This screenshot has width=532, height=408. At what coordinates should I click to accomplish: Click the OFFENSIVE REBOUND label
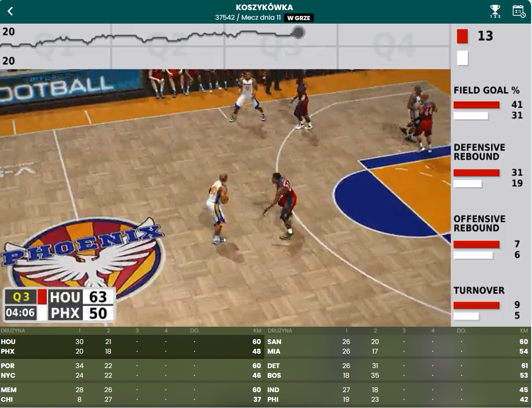480,223
